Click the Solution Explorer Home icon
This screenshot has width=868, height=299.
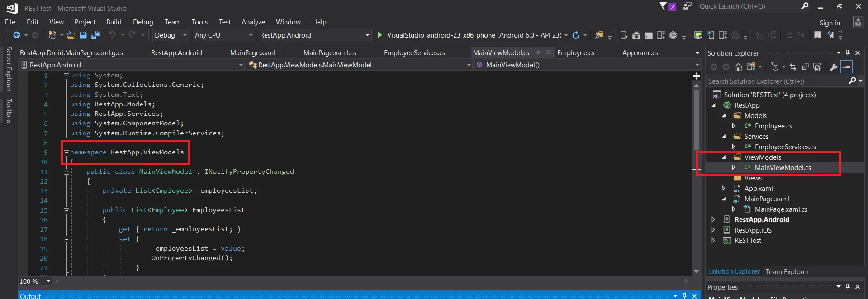pos(738,67)
